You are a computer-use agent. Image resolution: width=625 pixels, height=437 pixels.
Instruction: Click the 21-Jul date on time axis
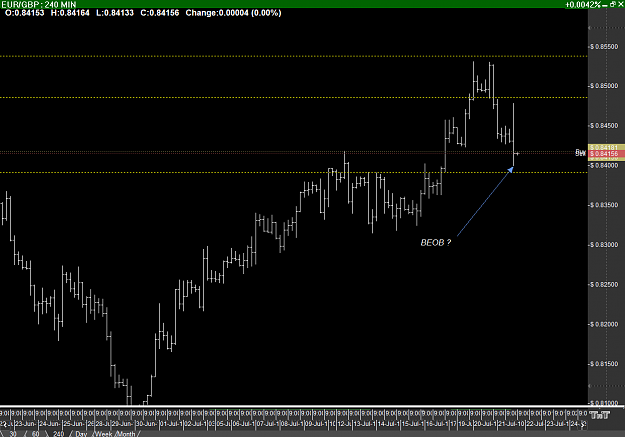tap(512, 424)
